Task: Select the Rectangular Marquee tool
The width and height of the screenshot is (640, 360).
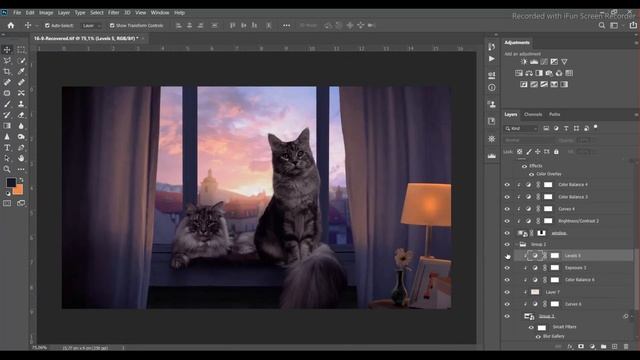Action: point(21,49)
